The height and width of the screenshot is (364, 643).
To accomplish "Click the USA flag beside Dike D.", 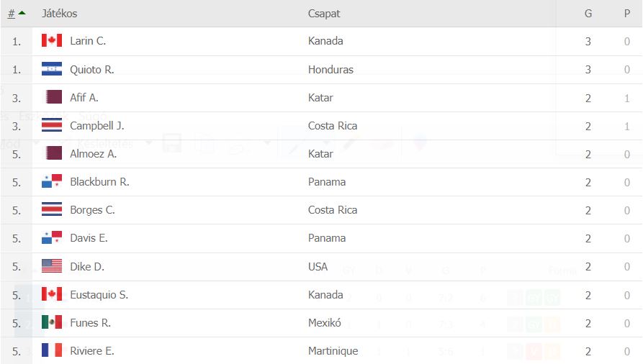I will [x=52, y=266].
